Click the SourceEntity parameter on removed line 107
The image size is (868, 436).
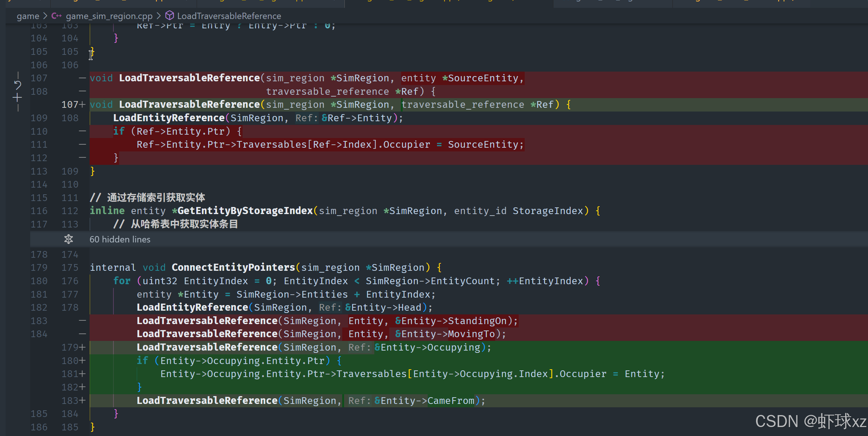pyautogui.click(x=483, y=78)
